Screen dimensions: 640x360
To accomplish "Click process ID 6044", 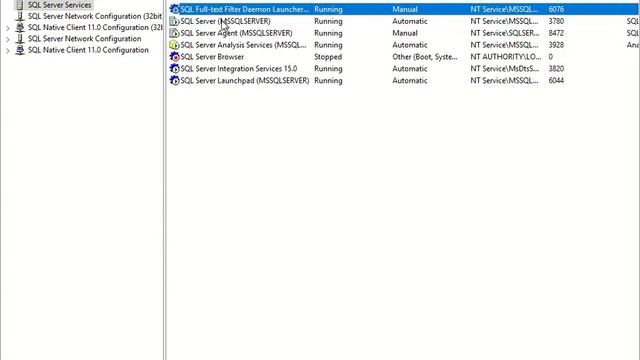I will click(x=556, y=80).
